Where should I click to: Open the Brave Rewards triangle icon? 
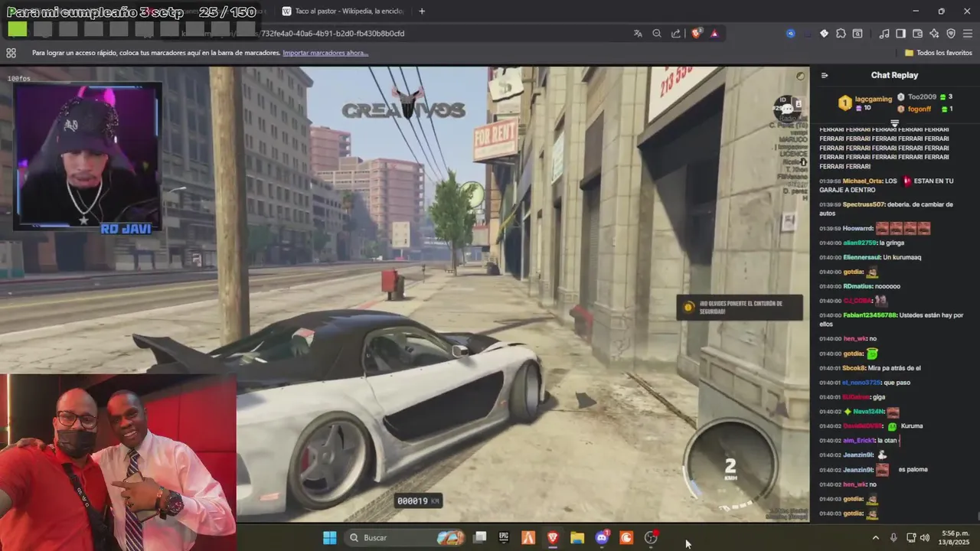pos(714,34)
